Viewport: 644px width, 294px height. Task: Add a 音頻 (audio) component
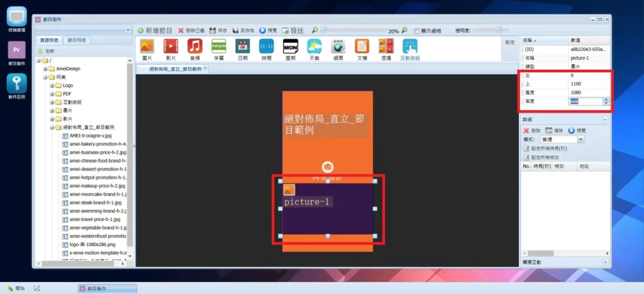(194, 46)
